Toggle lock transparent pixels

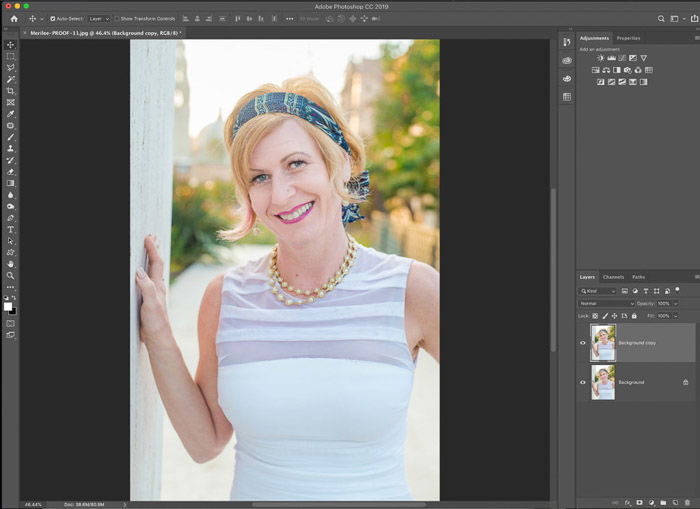595,316
